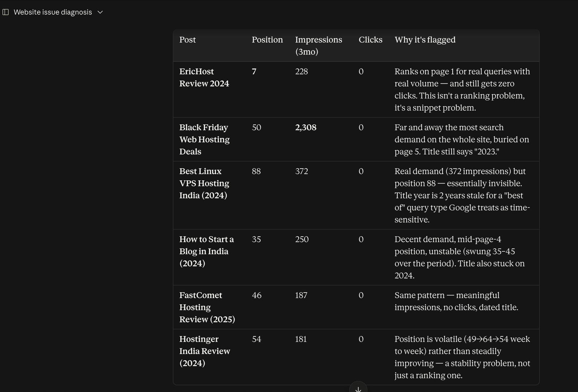Click the Website issue diagnosis title
Viewport: 578px width, 392px height.
click(x=53, y=12)
